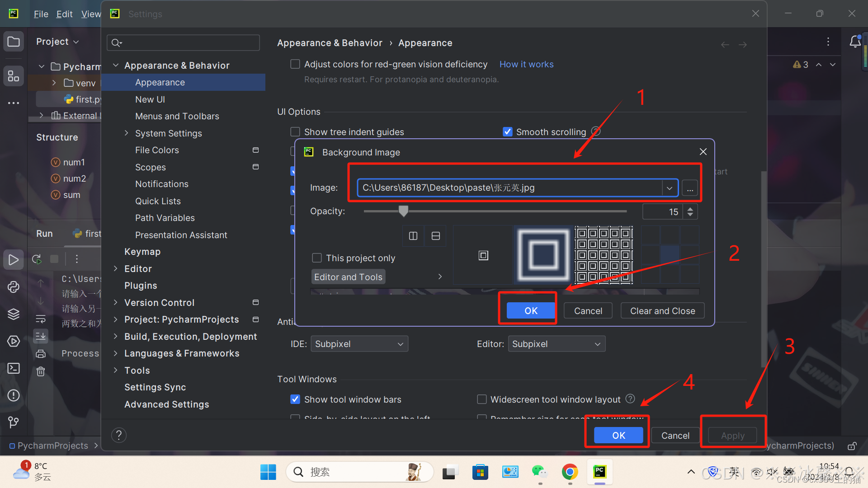This screenshot has width=868, height=488.
Task: Select the tile fill mode icon
Action: pos(604,255)
